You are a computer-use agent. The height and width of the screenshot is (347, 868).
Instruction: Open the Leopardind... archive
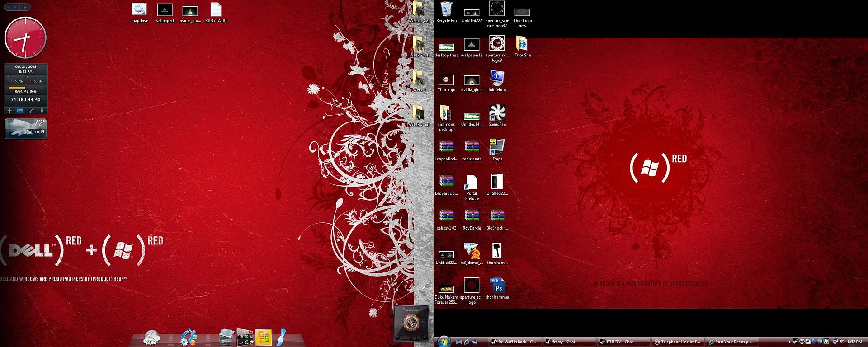(446, 150)
